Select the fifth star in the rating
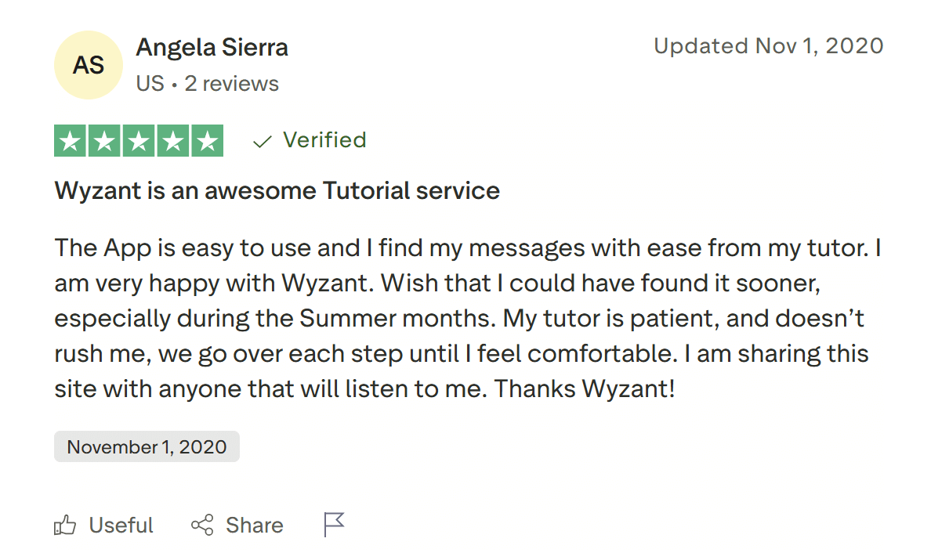This screenshot has height=560, width=931. [206, 140]
